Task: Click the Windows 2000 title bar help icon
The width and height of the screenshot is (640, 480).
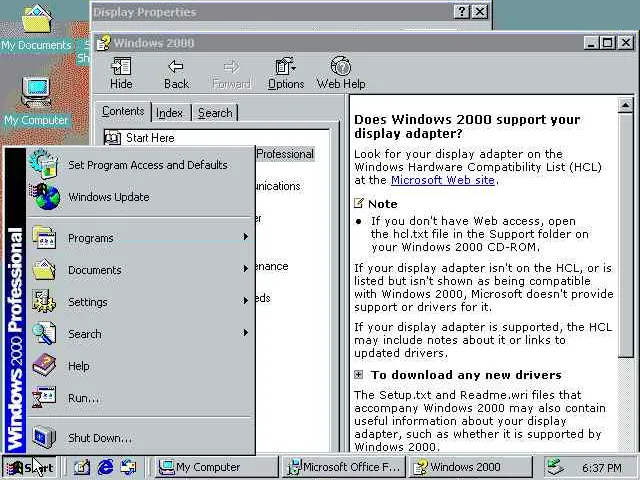Action: pos(104,43)
